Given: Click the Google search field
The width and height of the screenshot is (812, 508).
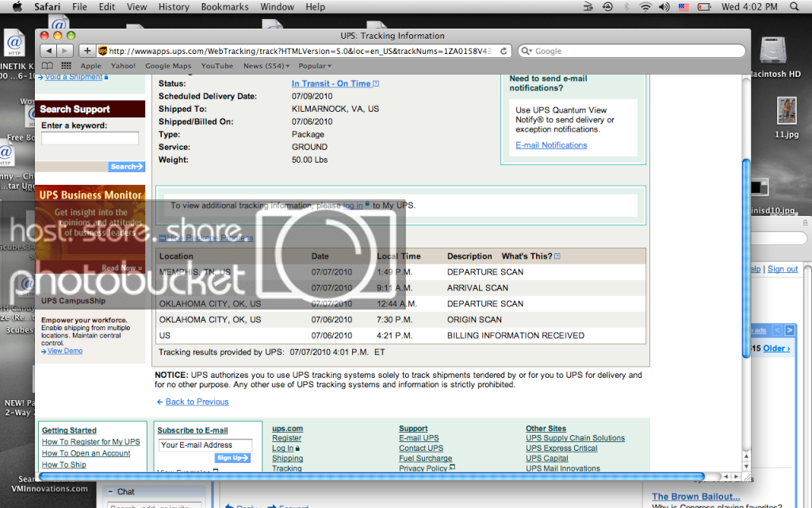Looking at the screenshot, I should 632,51.
